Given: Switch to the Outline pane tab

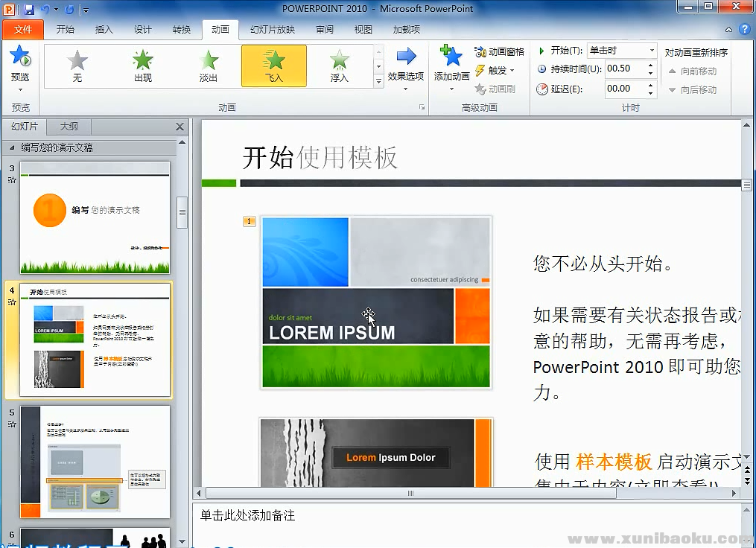Looking at the screenshot, I should click(x=68, y=127).
